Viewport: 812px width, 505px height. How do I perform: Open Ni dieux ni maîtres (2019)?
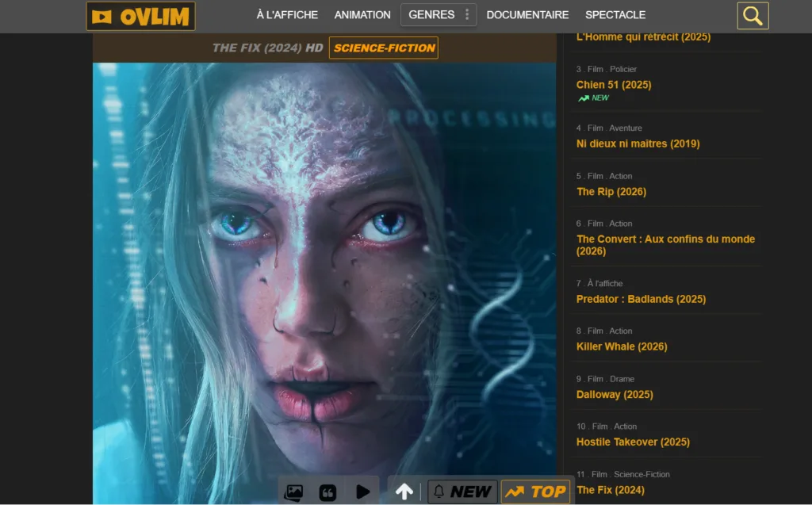pos(638,143)
